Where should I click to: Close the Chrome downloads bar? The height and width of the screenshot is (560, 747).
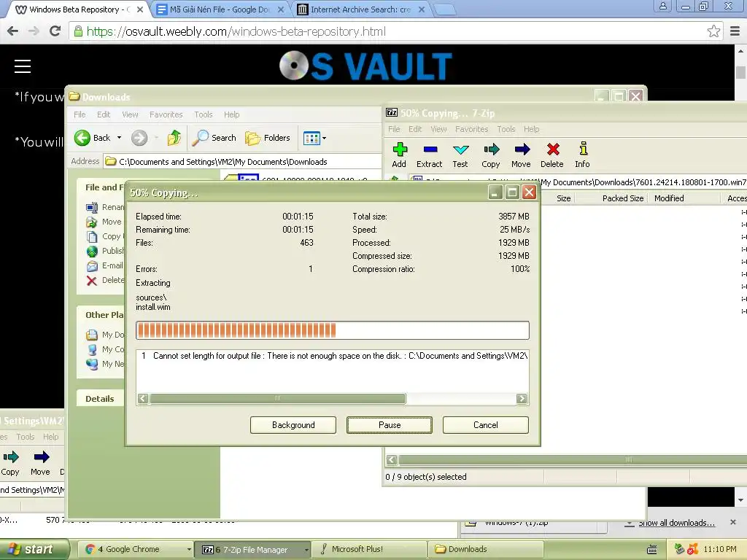(733, 522)
